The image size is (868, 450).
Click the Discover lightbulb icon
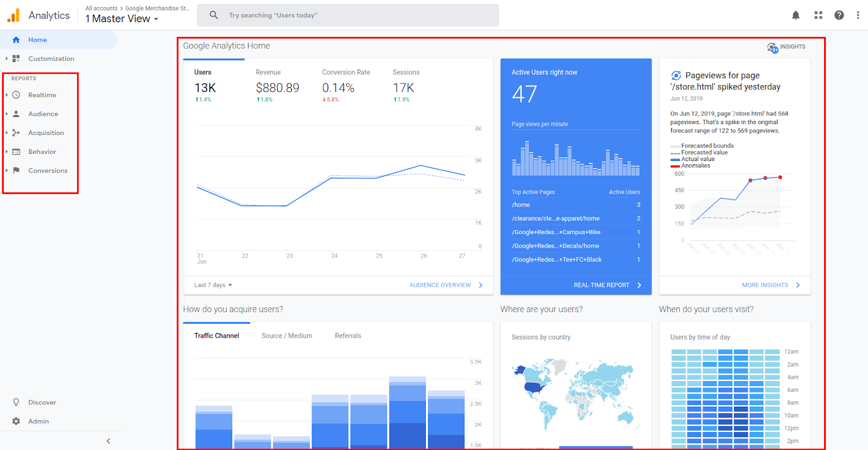tap(16, 402)
